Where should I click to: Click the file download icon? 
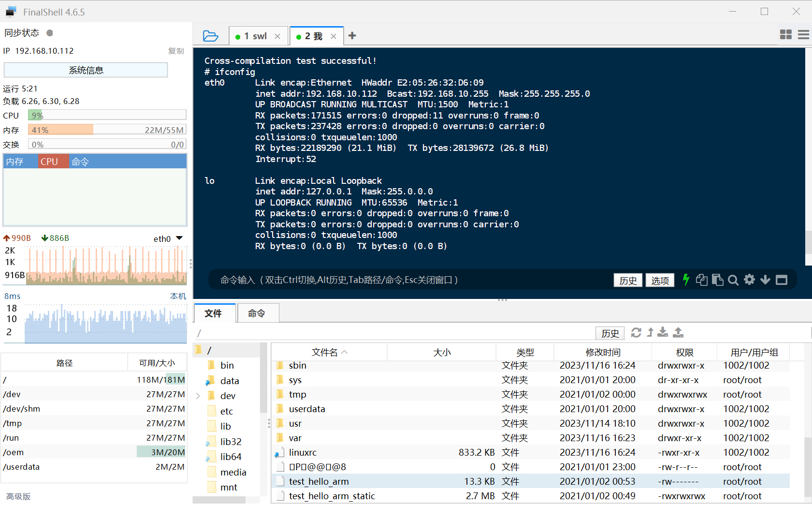click(x=663, y=332)
